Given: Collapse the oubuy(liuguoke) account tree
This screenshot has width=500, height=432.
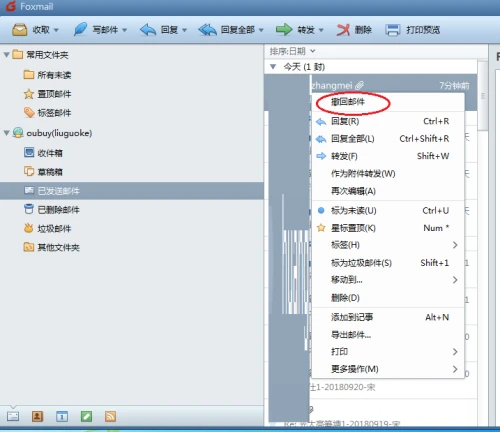Looking at the screenshot, I should pyautogui.click(x=6, y=133).
